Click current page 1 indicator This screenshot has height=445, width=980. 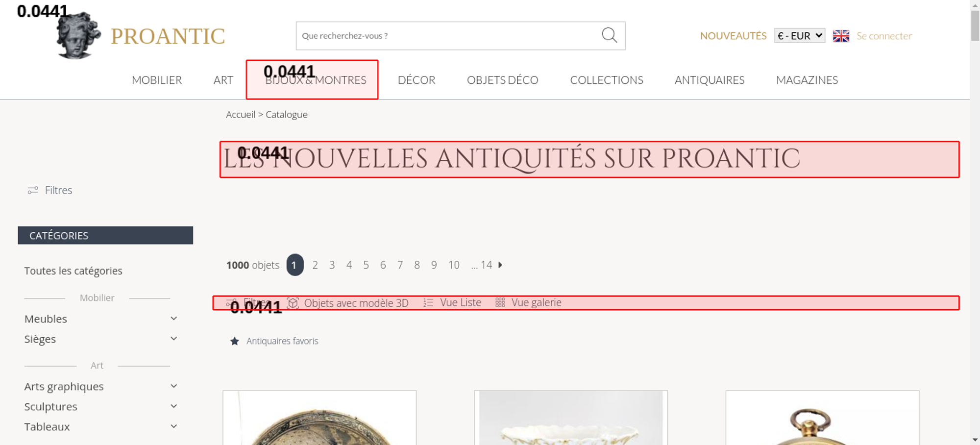(295, 265)
